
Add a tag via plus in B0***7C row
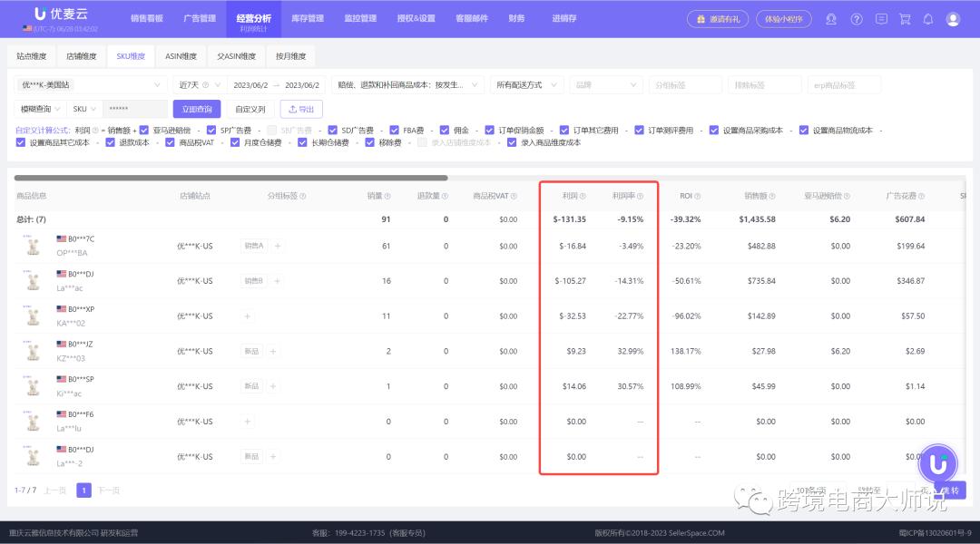click(x=278, y=246)
